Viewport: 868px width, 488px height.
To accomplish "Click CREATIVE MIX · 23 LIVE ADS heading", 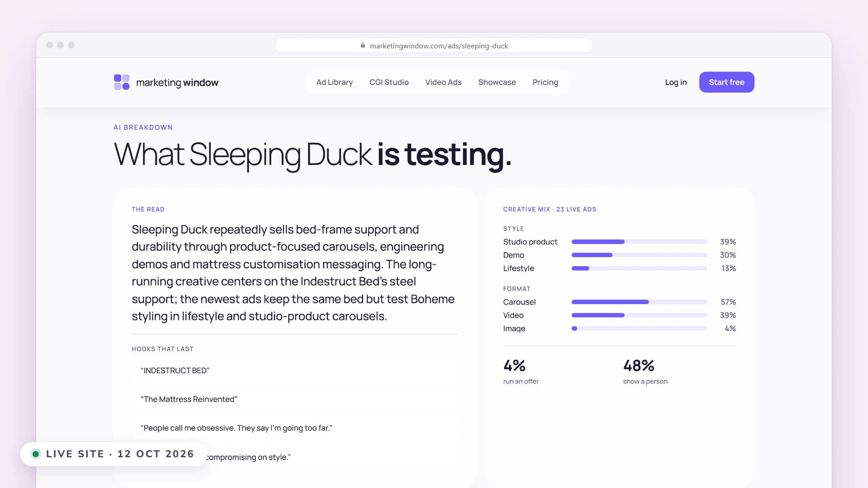I will [x=550, y=209].
